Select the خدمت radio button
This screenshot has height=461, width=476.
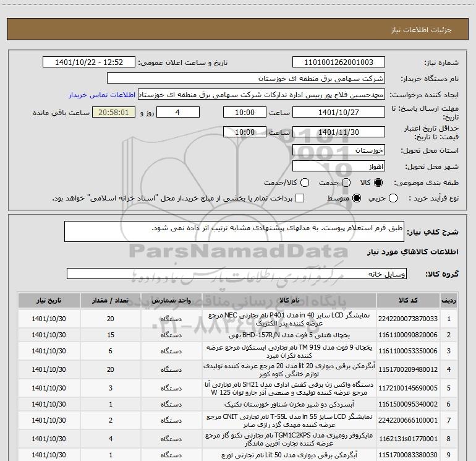(x=346, y=183)
